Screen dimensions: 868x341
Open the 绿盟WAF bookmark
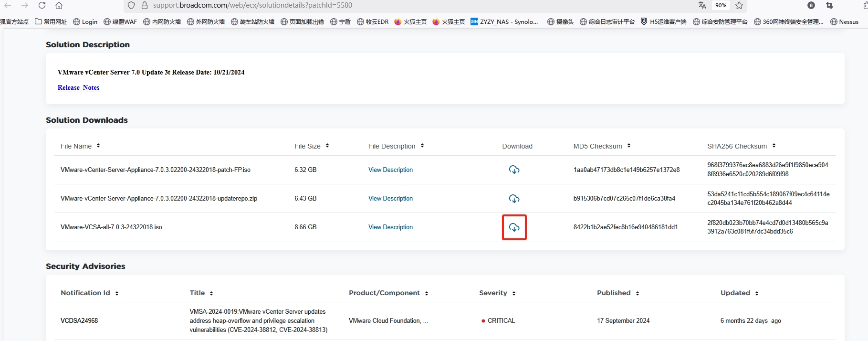coord(120,21)
